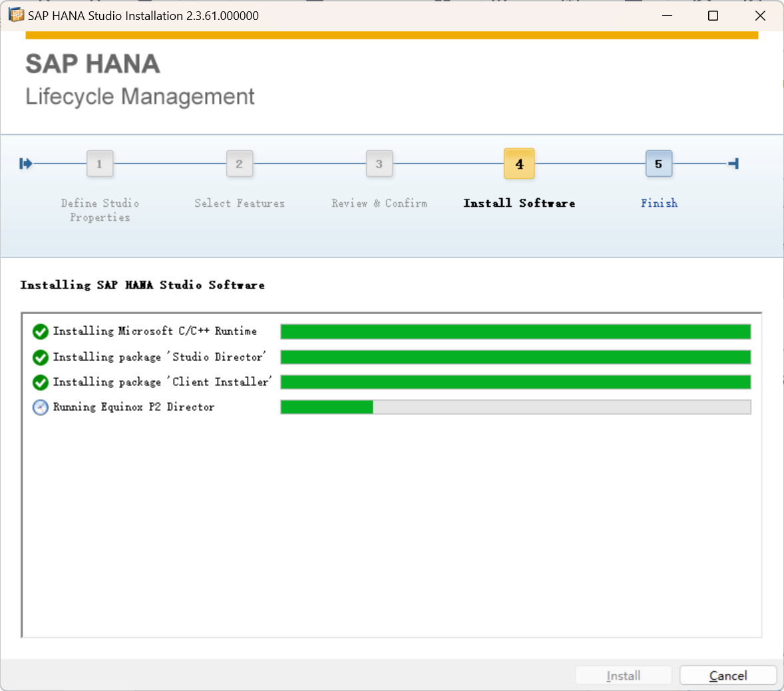Click the 'Studio Director' package progress bar

pos(516,356)
